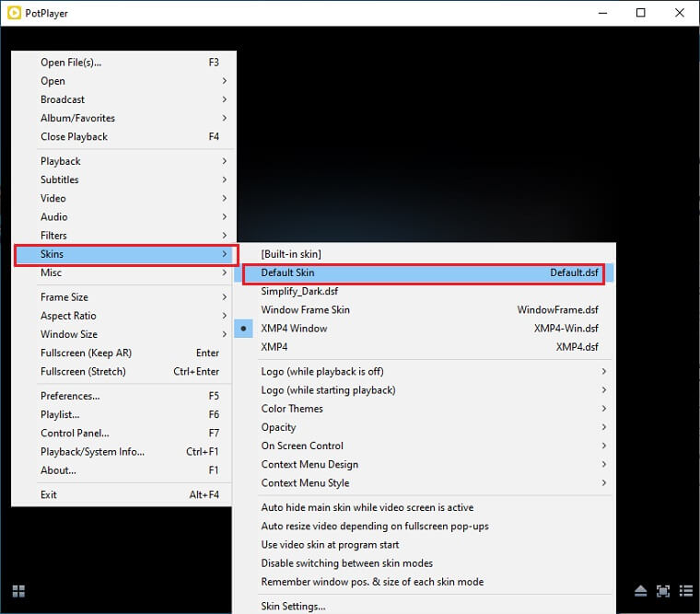Open Skin Settings...

click(x=424, y=606)
